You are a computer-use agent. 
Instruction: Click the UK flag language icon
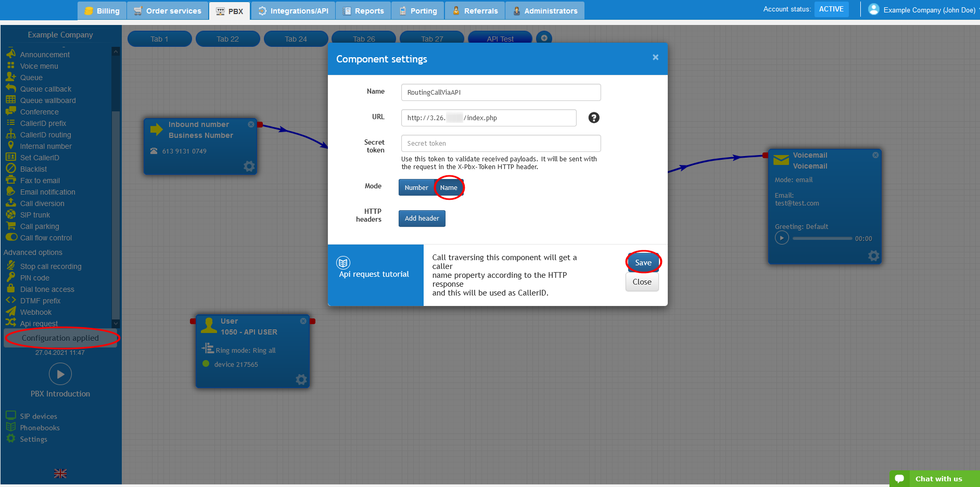pyautogui.click(x=60, y=473)
